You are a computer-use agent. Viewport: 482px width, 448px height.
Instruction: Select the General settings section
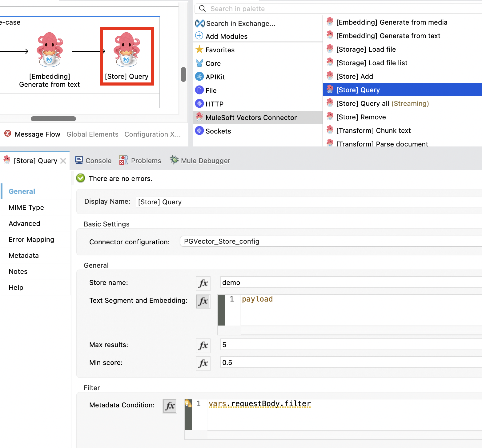point(35,191)
